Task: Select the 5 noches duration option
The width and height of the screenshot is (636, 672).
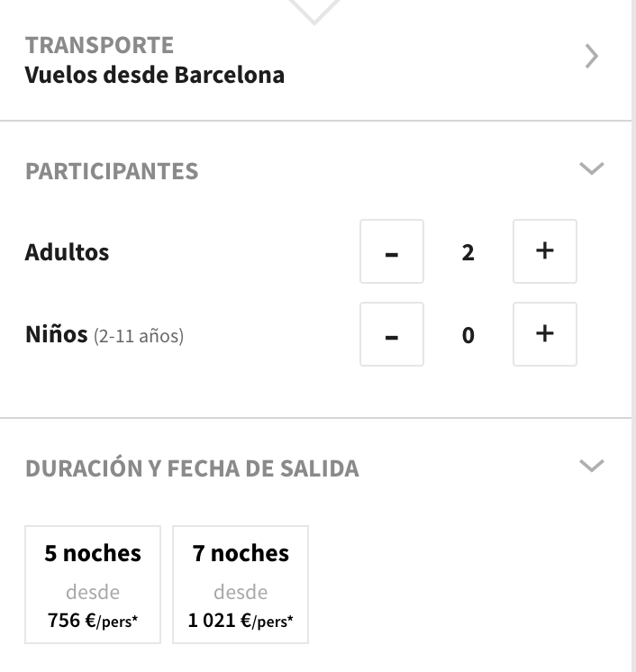Action: 93,584
